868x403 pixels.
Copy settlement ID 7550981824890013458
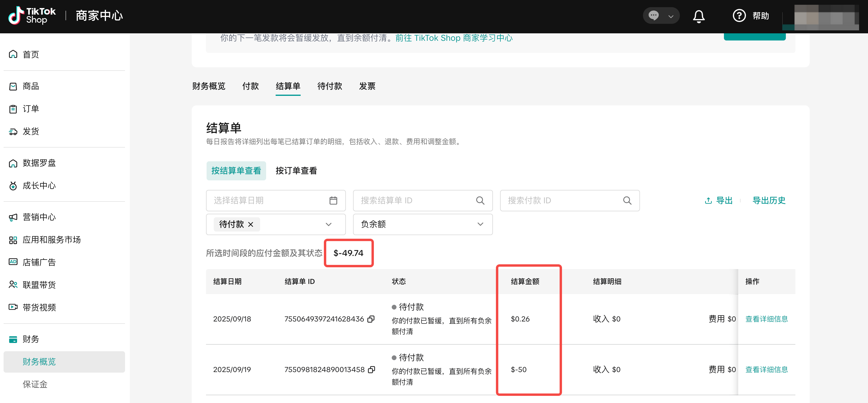[x=371, y=369]
